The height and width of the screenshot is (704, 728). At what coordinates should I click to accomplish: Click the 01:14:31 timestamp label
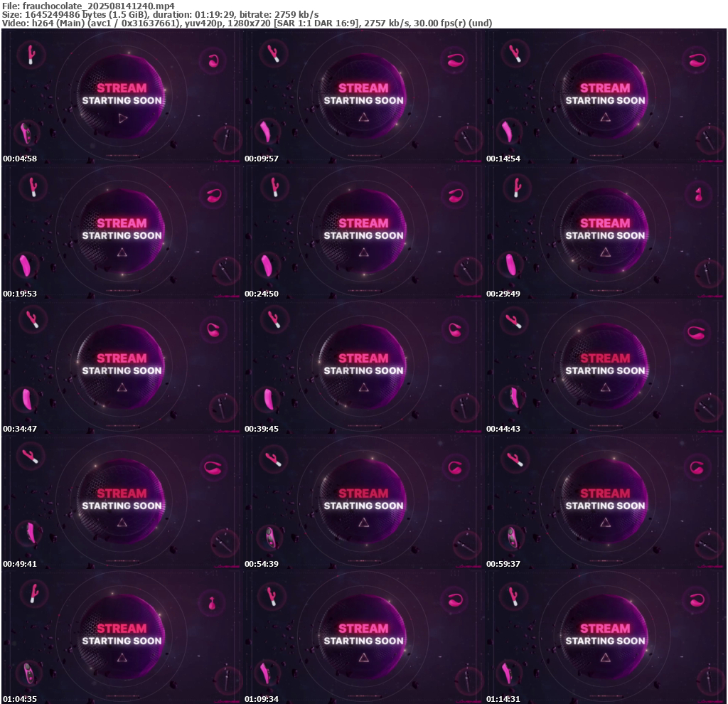pyautogui.click(x=503, y=699)
